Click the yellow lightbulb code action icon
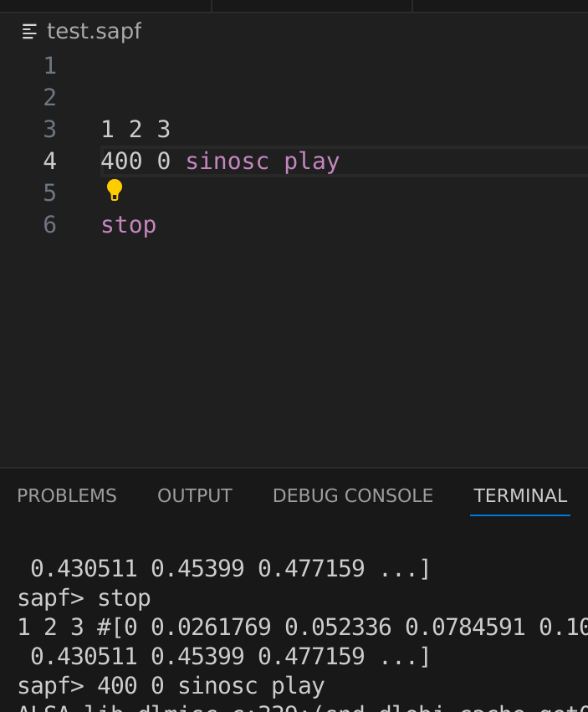Viewport: 588px width, 712px height. click(x=115, y=191)
